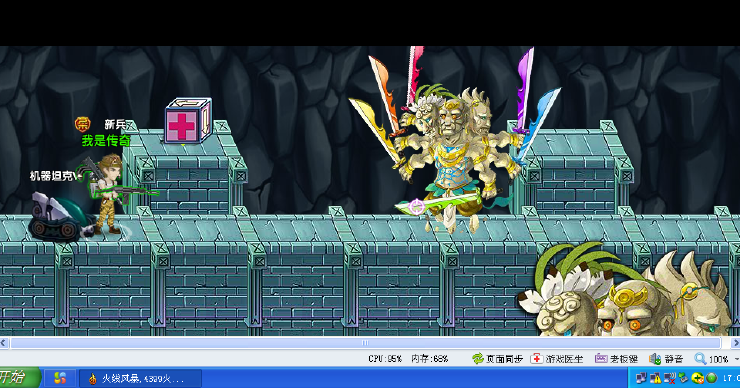Image resolution: width=740 pixels, height=388 pixels.
Task: Open the 开始 Start menu
Action: [x=19, y=378]
